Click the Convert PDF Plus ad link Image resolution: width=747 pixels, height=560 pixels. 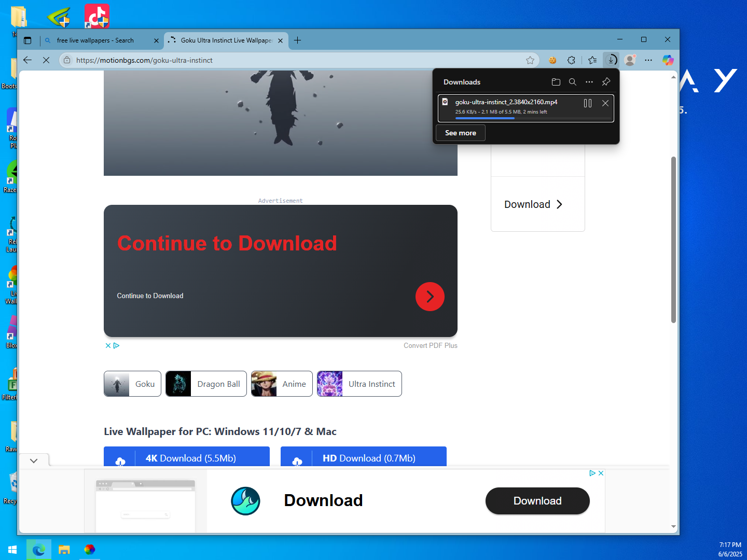tap(431, 345)
